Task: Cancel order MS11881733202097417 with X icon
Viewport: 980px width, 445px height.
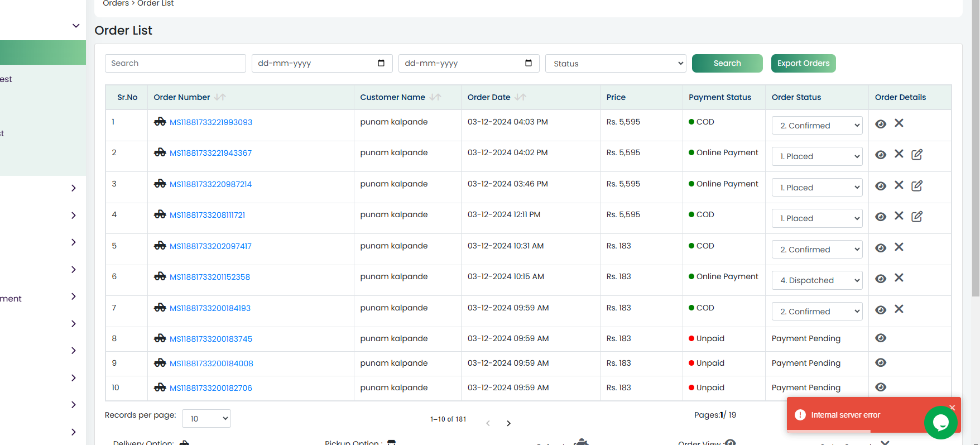Action: (x=899, y=247)
